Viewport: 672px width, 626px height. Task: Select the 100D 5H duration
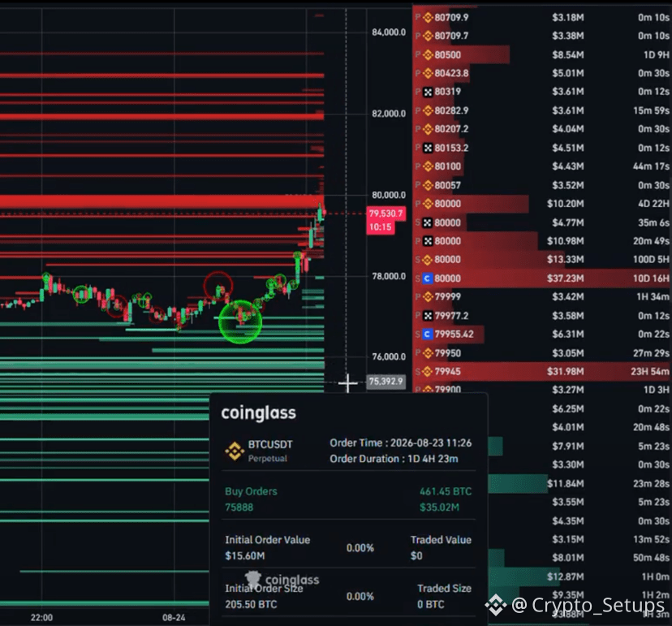651,260
